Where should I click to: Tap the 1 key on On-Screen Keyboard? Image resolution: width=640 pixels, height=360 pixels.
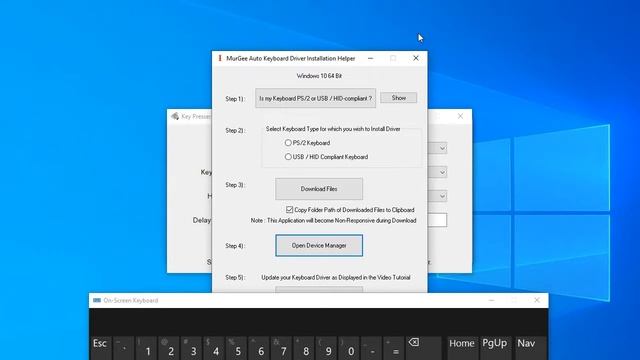coord(146,348)
